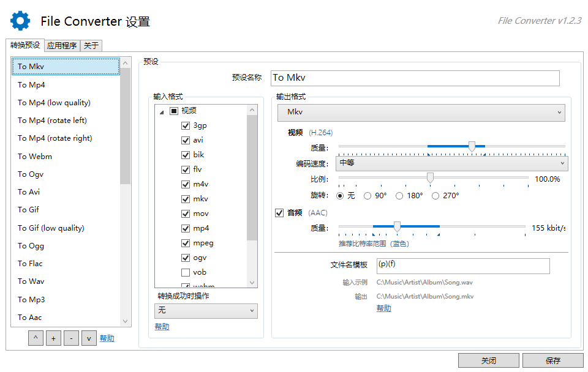This screenshot has height=372, width=588.
Task: Select 180° rotation option
Action: point(399,196)
